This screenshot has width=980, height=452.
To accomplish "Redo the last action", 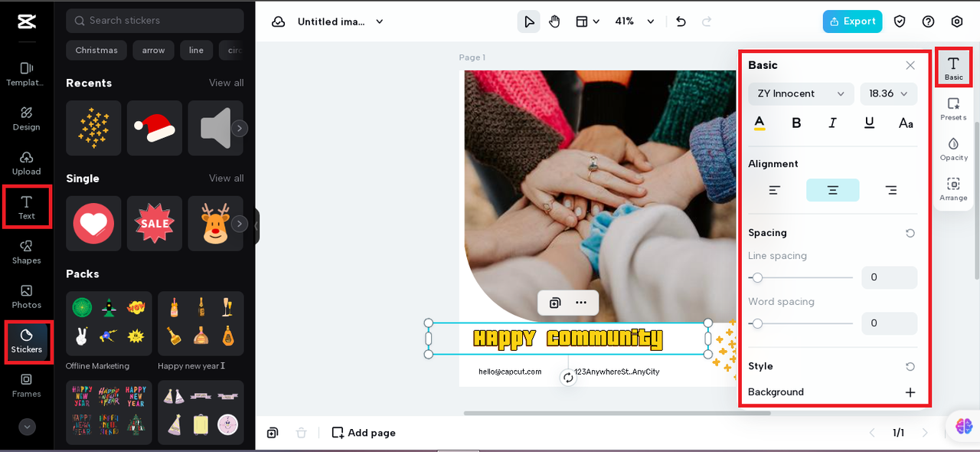I will [707, 21].
